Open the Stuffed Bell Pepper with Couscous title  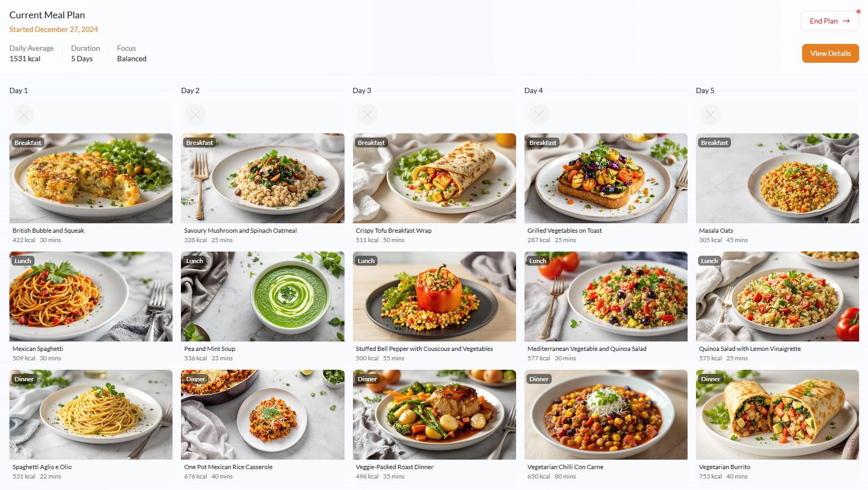424,349
